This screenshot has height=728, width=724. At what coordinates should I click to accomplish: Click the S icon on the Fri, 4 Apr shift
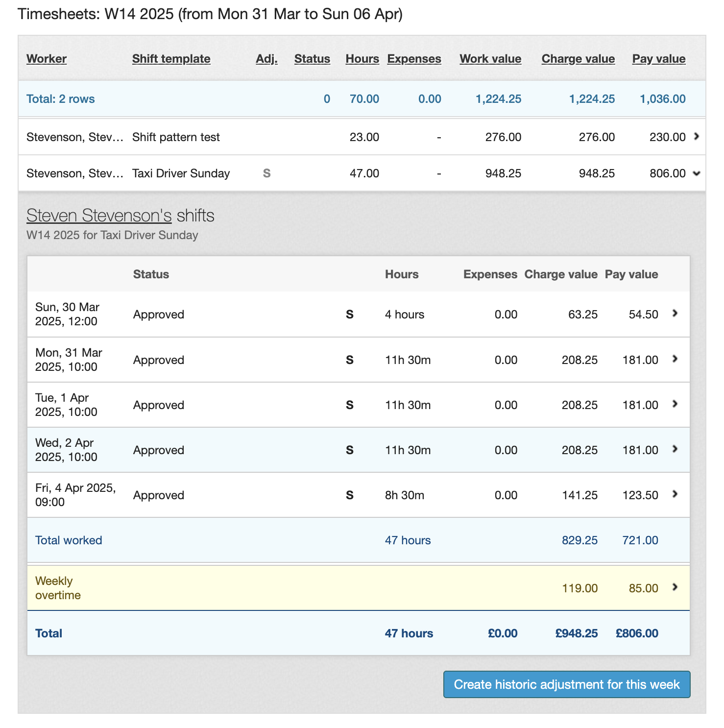coord(350,495)
